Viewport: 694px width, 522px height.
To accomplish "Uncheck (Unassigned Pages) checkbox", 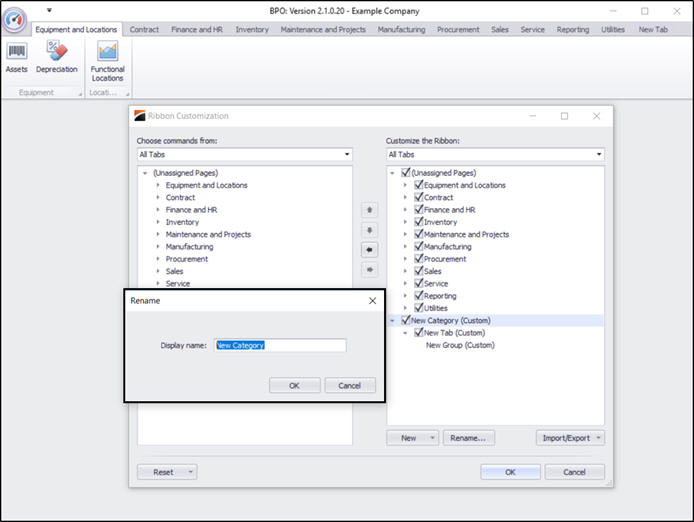I will coord(405,172).
